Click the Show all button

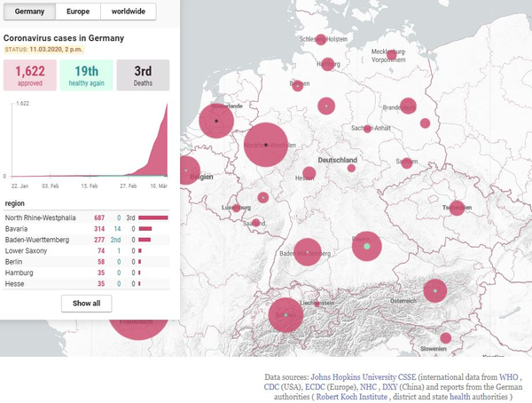coord(87,304)
